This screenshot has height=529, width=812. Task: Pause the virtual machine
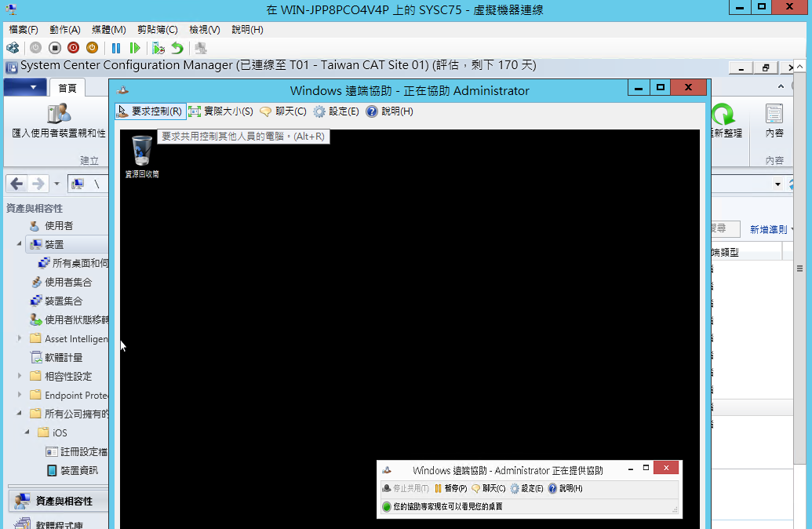point(116,48)
